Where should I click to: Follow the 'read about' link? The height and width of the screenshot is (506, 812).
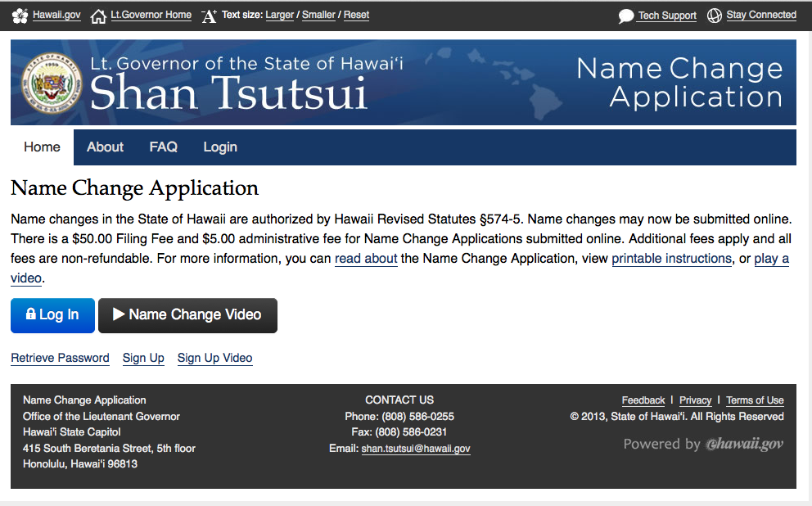click(x=366, y=259)
